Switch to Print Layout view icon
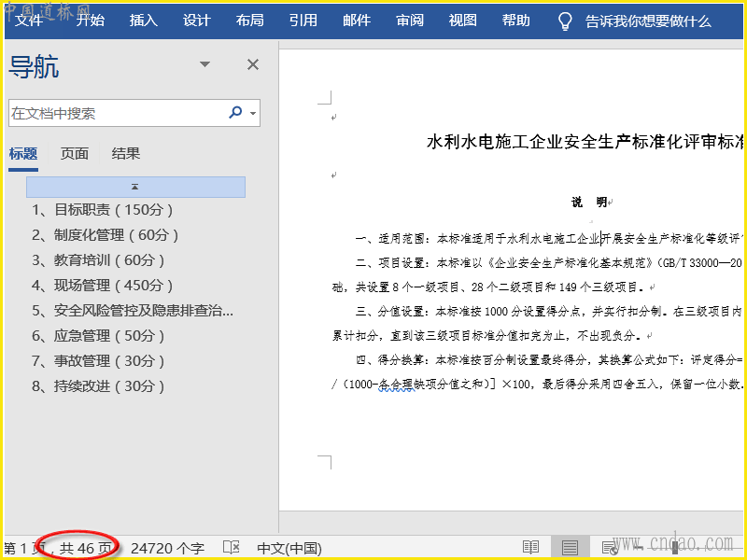 pyautogui.click(x=570, y=548)
